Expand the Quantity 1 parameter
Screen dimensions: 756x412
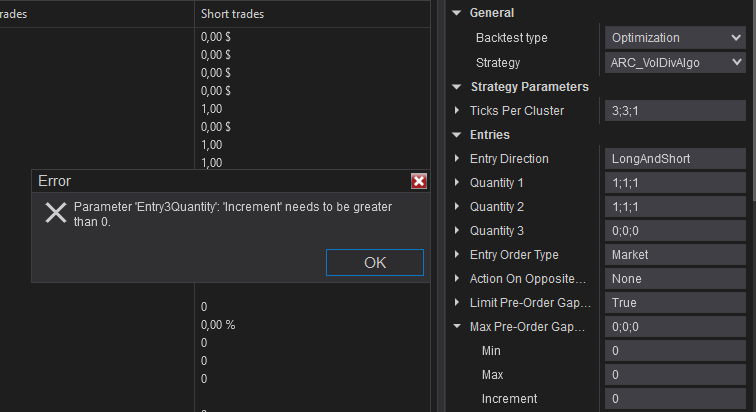(x=458, y=183)
